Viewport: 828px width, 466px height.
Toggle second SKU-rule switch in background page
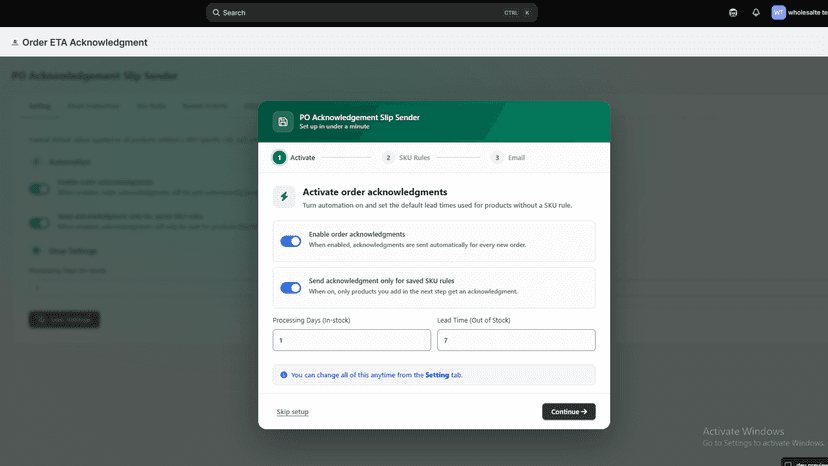pyautogui.click(x=39, y=223)
